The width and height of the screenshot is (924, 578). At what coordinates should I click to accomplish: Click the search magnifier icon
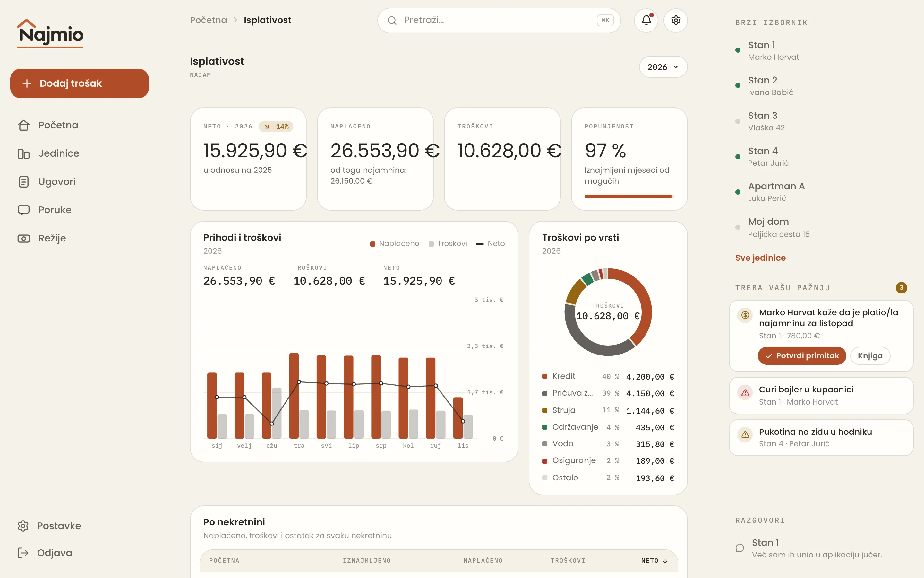[392, 20]
